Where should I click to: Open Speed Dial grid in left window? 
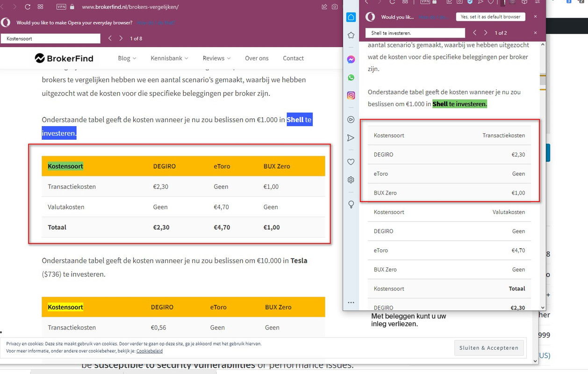click(x=41, y=7)
